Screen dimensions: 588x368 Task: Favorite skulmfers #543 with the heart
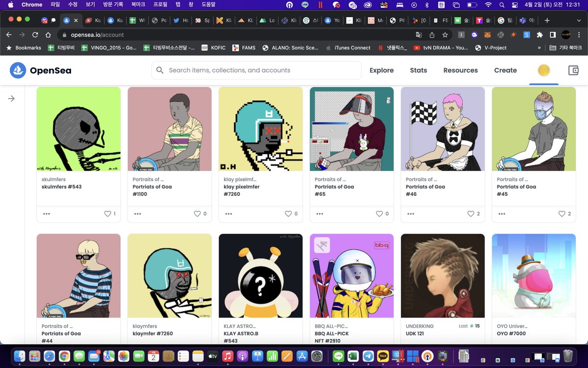click(x=107, y=213)
